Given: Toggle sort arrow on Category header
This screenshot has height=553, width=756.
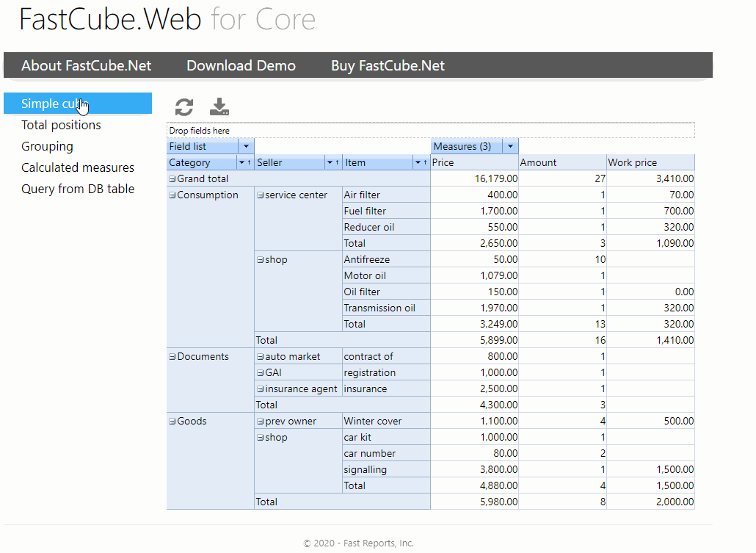Looking at the screenshot, I should (x=250, y=162).
